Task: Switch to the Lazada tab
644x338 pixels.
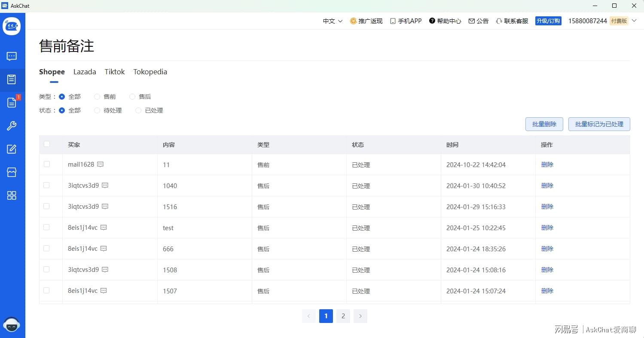Action: click(x=85, y=72)
